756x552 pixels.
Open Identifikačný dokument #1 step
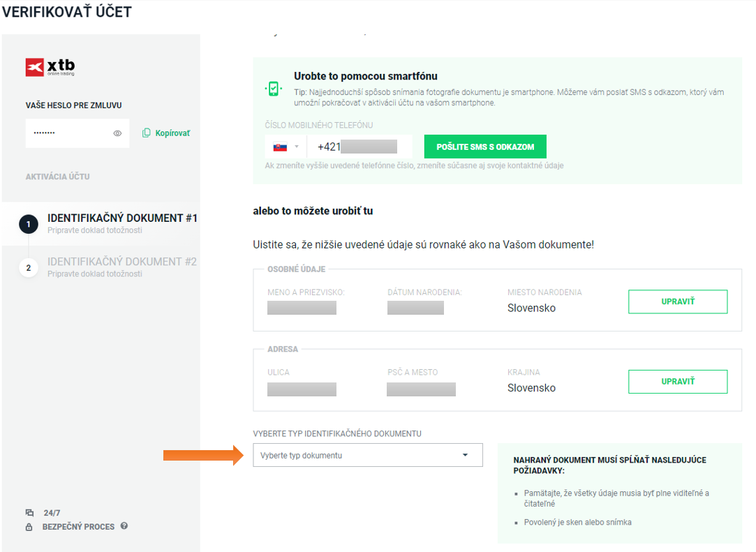121,218
